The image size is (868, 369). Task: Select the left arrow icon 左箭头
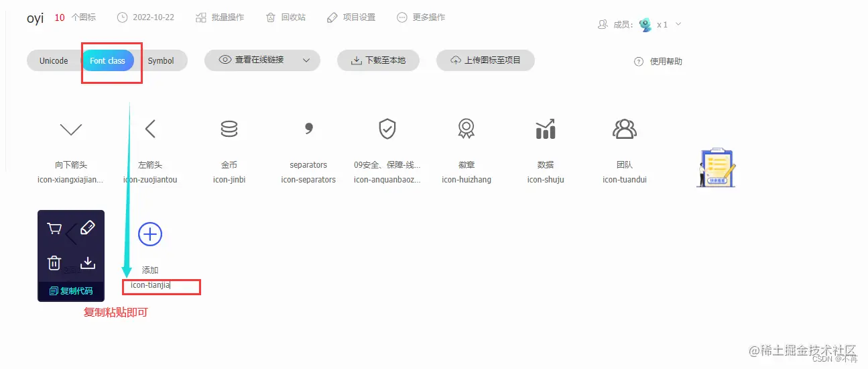(150, 129)
